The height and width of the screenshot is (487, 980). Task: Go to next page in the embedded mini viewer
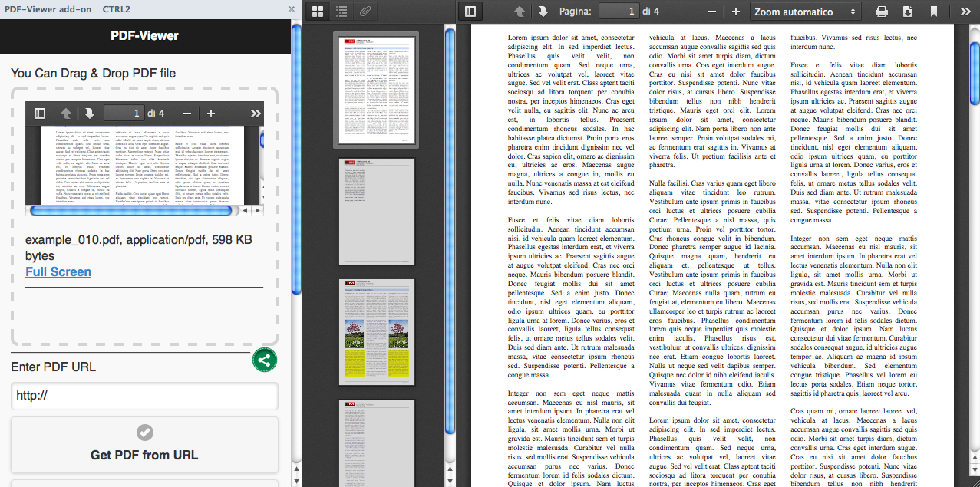click(90, 114)
